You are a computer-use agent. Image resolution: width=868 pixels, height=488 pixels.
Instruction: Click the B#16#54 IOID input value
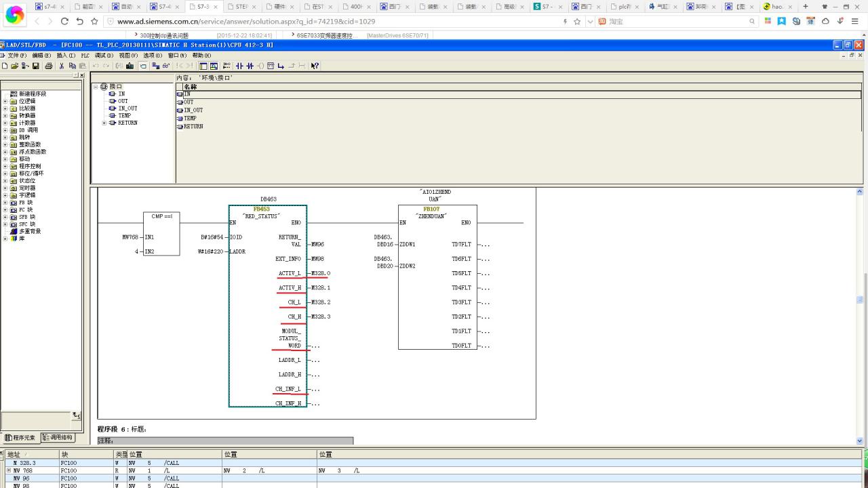[x=212, y=237]
